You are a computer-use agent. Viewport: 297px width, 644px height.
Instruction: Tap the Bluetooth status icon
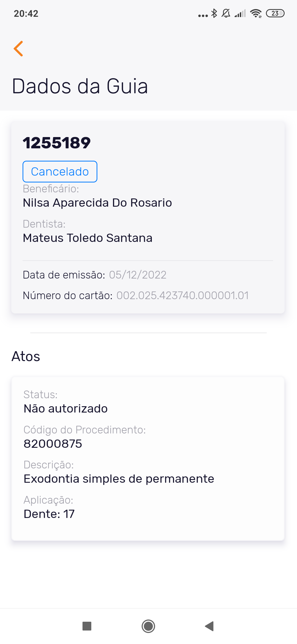[214, 13]
